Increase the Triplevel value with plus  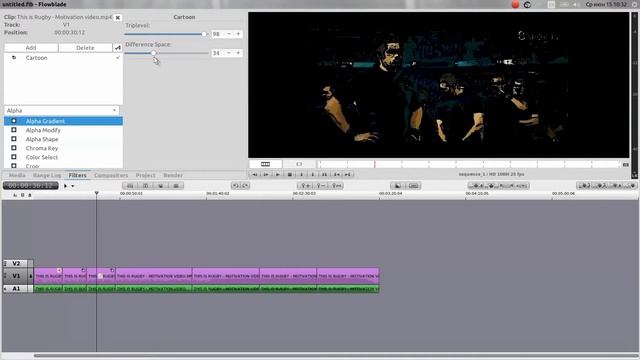pos(238,34)
